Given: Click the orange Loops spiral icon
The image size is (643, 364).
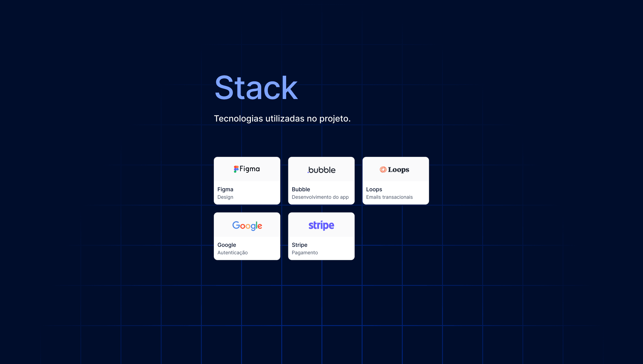Looking at the screenshot, I should 383,169.
